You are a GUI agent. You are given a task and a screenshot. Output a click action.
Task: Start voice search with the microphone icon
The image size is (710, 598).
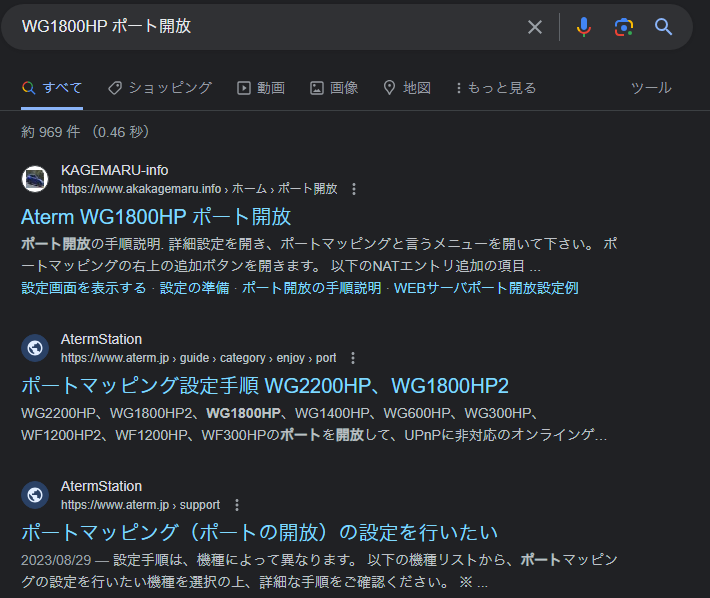[584, 27]
